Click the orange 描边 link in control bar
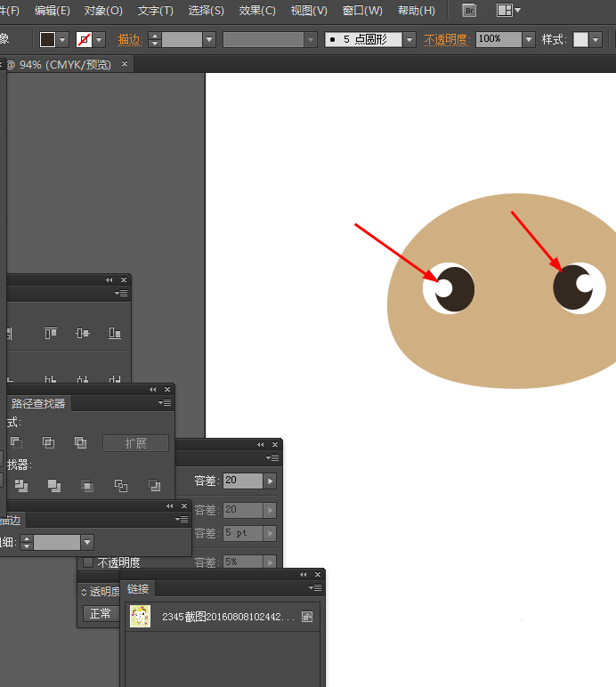Viewport: 616px width, 687px height. point(130,40)
